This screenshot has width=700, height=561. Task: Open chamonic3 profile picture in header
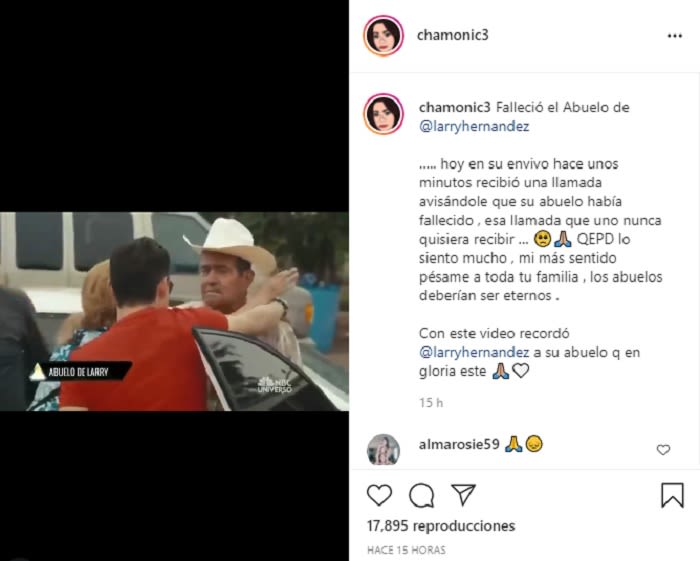tap(383, 36)
